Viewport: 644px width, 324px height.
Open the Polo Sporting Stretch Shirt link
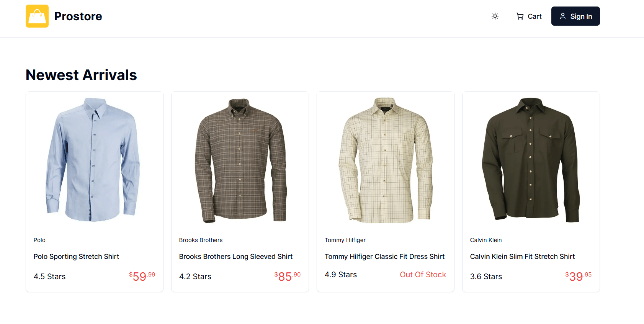tap(76, 257)
